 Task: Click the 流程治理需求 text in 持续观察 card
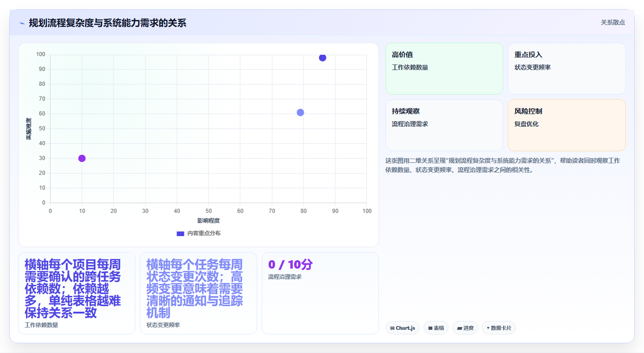[x=410, y=124]
